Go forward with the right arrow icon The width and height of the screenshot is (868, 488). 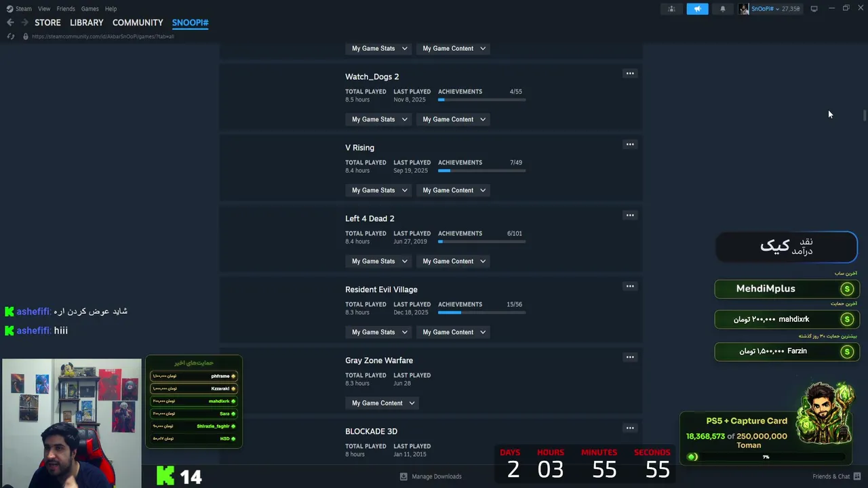pos(24,22)
